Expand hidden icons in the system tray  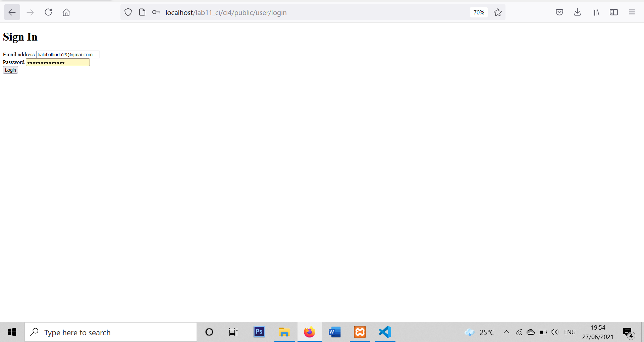pos(506,332)
